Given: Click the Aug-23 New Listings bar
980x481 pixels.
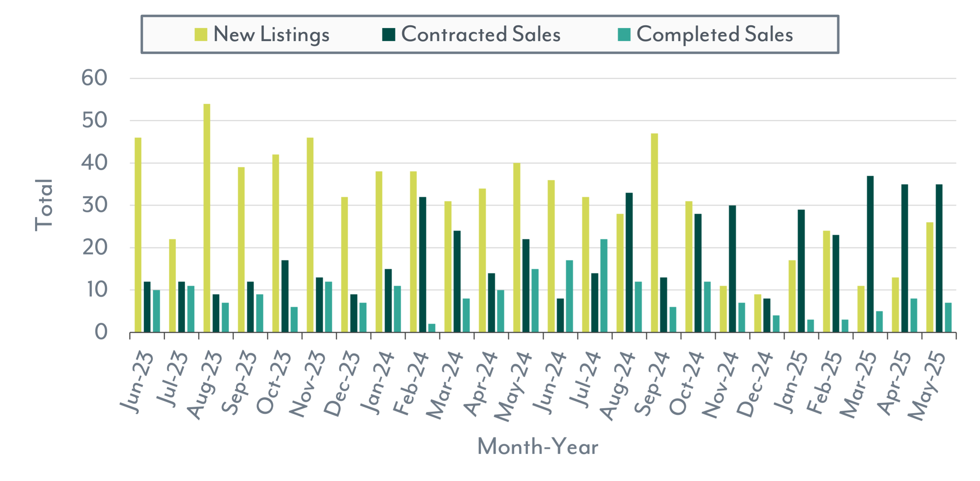Looking at the screenshot, I should click(206, 218).
